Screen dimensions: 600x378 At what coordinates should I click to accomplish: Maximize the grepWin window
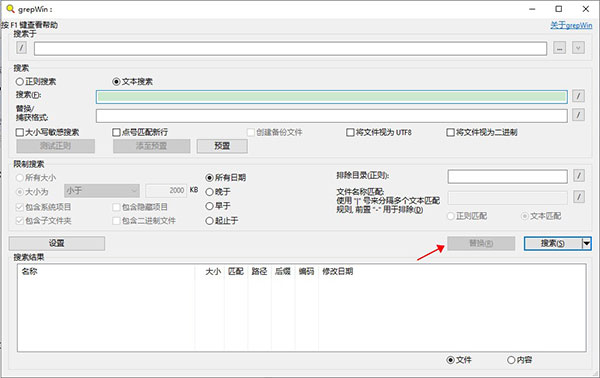pyautogui.click(x=559, y=9)
